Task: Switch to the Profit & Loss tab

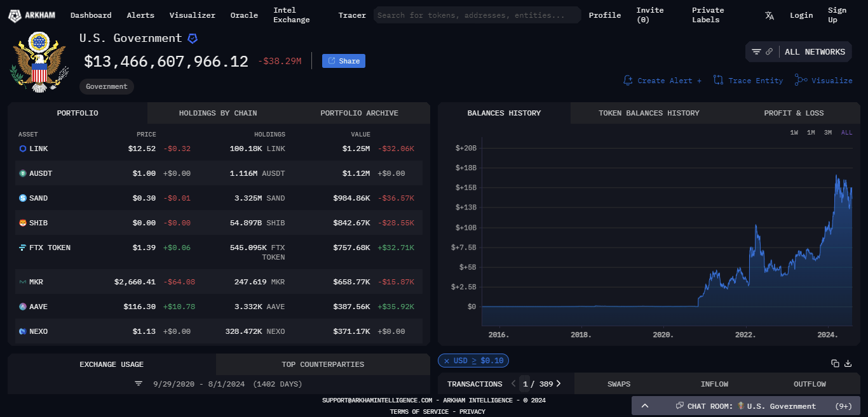Action: [794, 113]
